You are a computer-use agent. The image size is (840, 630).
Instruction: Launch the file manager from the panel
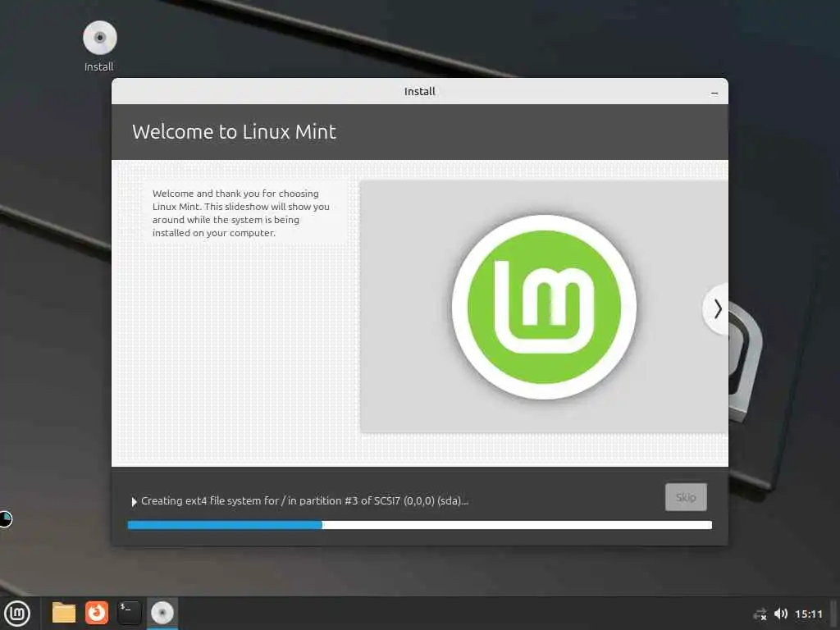pos(64,613)
